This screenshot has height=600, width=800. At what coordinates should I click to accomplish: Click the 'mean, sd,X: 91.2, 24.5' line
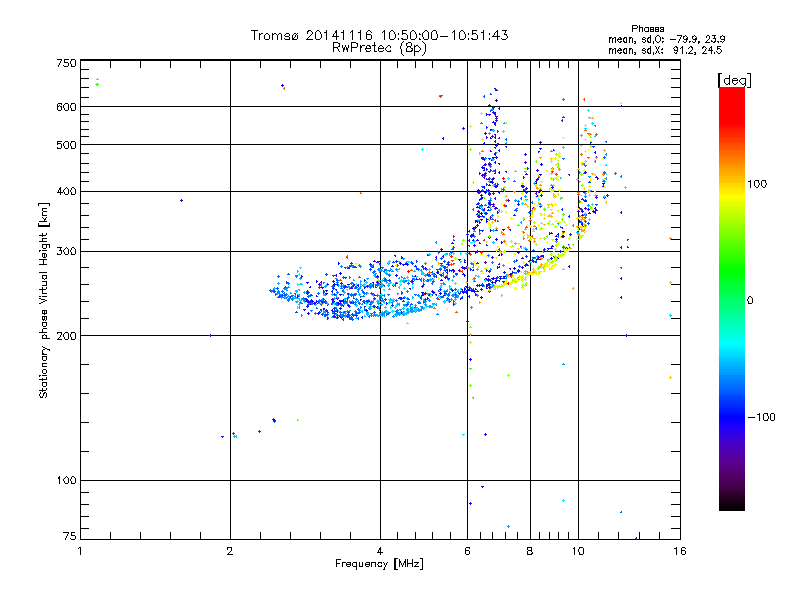[665, 50]
